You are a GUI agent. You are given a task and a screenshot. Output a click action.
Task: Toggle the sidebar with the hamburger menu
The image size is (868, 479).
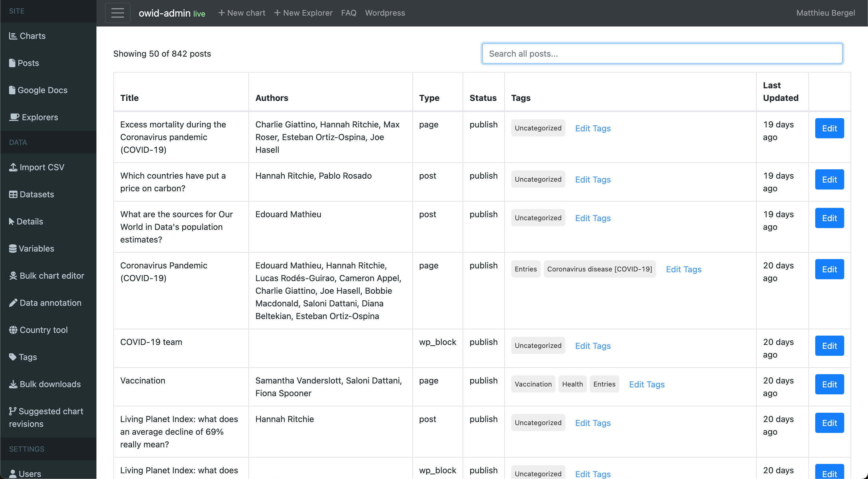(117, 13)
